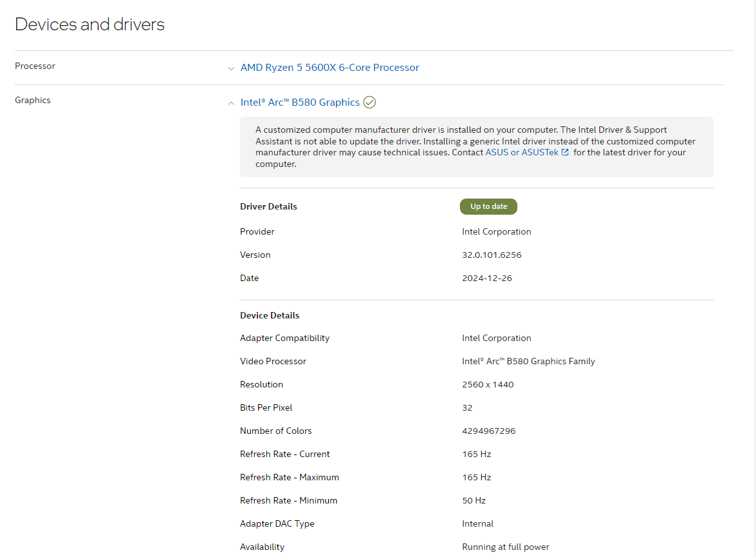Viewport: 756px width, 557px height.
Task: Click the Driver Details heading
Action: tap(268, 206)
